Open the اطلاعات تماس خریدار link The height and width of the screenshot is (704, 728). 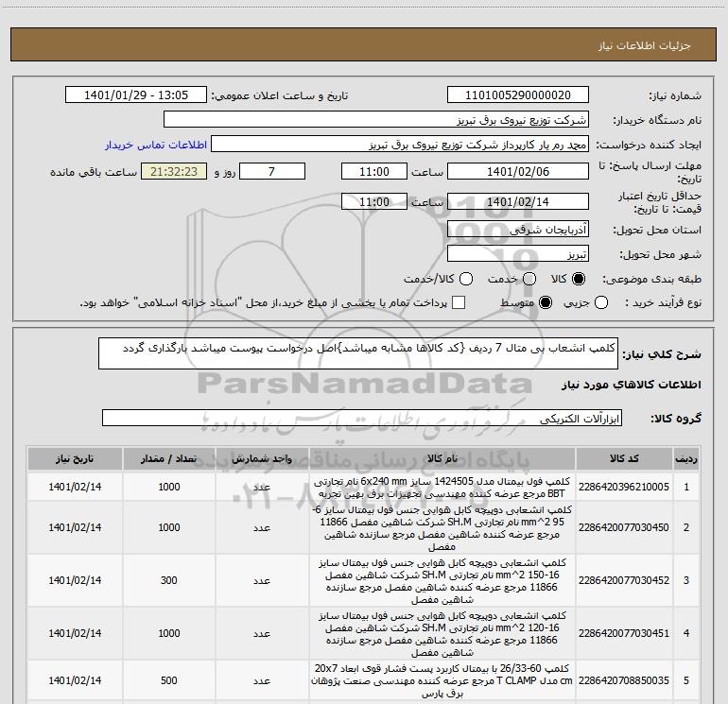click(x=156, y=145)
